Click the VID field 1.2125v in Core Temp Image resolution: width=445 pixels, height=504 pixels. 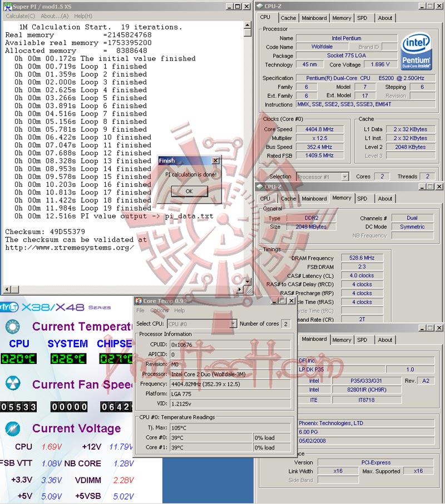tap(230, 403)
